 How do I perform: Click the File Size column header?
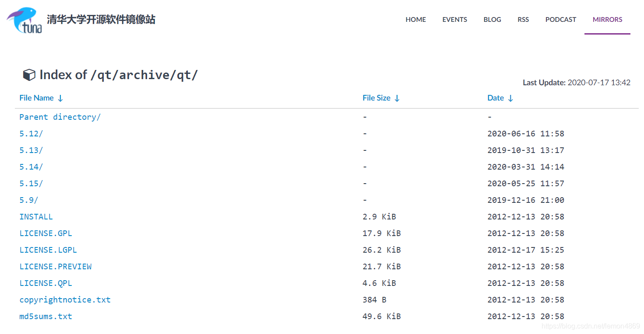(x=376, y=98)
